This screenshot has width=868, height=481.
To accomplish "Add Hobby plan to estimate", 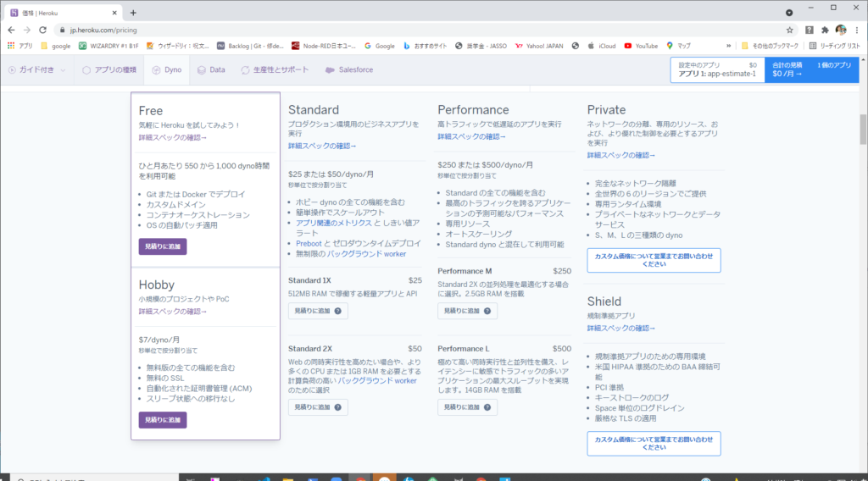I will point(163,420).
